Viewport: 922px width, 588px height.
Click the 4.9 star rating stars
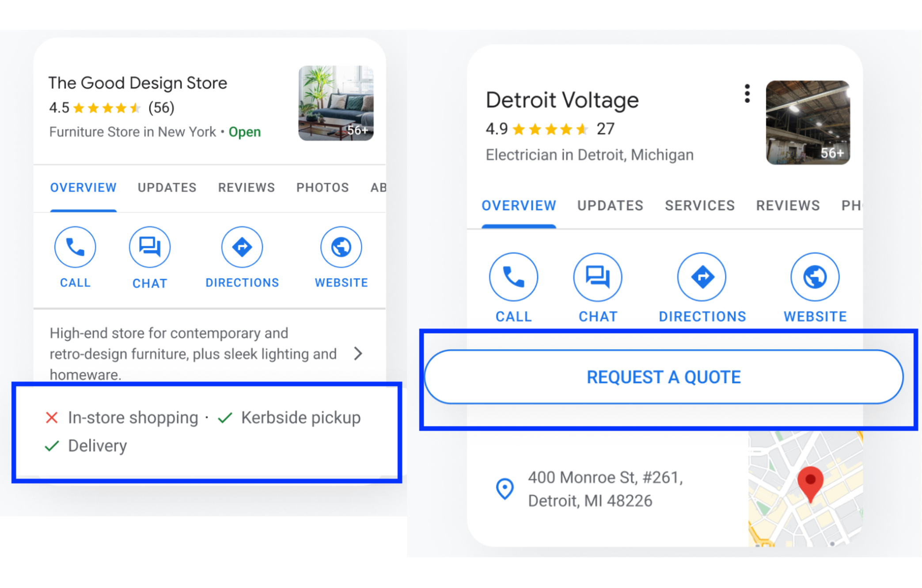(x=550, y=129)
